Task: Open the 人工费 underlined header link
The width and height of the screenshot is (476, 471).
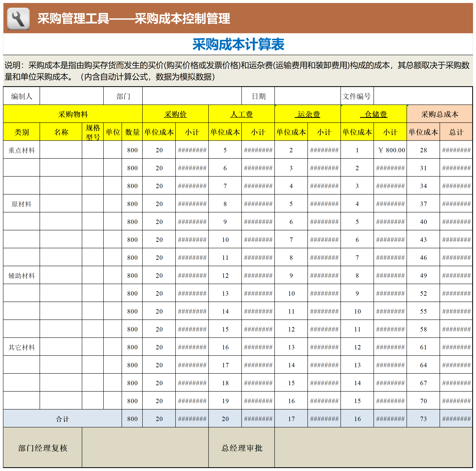Action: point(241,114)
